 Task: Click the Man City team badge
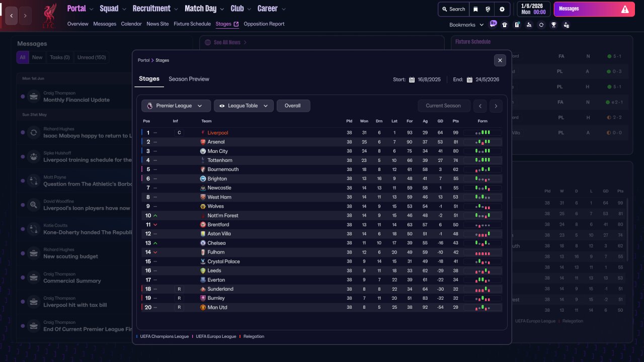(x=203, y=151)
